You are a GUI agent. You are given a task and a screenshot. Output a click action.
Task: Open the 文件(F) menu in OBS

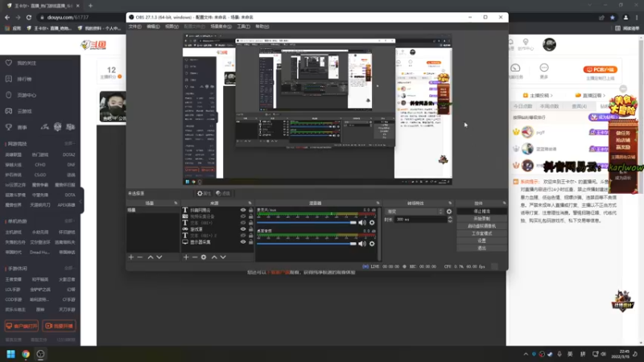point(134,27)
